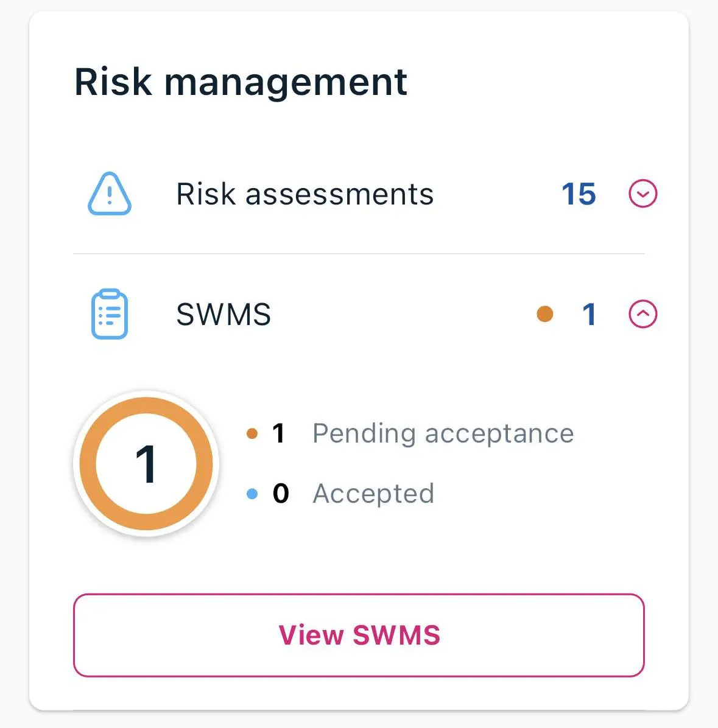Click the Risk management heading
This screenshot has width=718, height=728.
tap(241, 82)
